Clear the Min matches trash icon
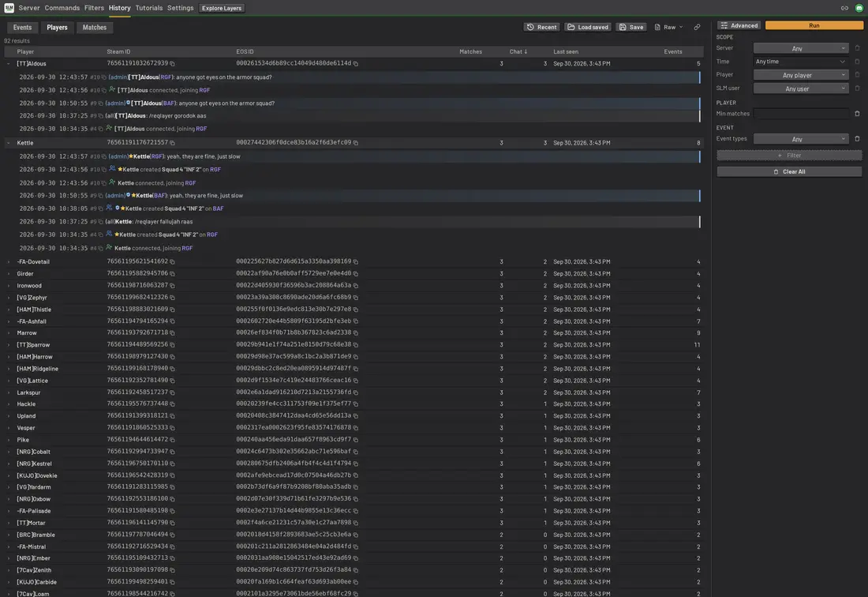The height and width of the screenshot is (597, 868). [x=857, y=114]
